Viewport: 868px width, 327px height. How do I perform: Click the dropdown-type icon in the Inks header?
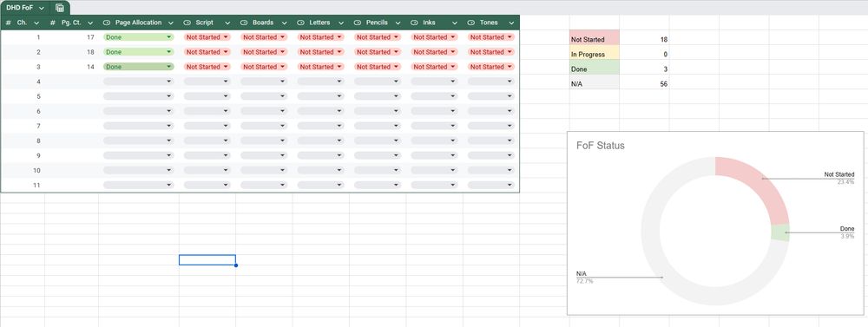(x=414, y=23)
